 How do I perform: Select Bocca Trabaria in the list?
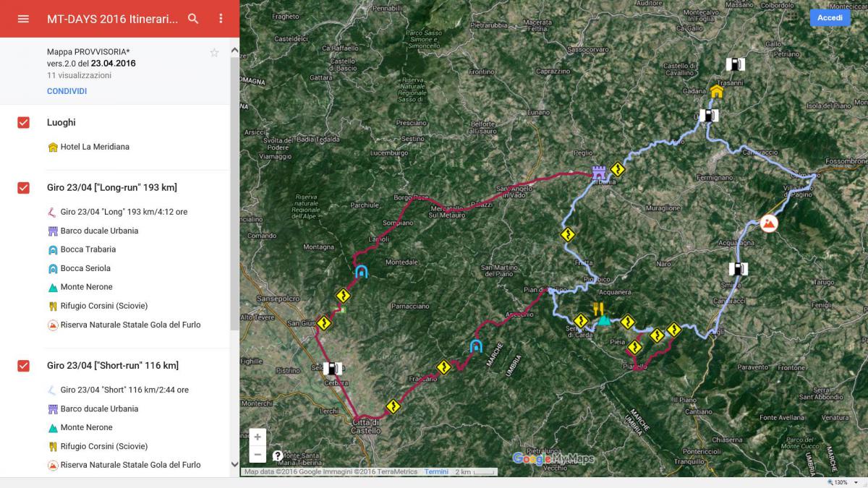pyautogui.click(x=88, y=249)
